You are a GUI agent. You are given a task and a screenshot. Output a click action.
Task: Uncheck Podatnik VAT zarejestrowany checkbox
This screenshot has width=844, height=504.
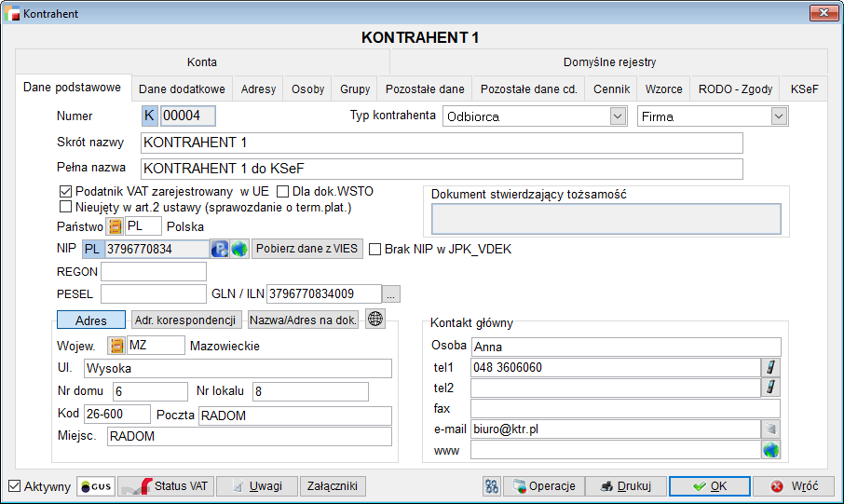65,192
